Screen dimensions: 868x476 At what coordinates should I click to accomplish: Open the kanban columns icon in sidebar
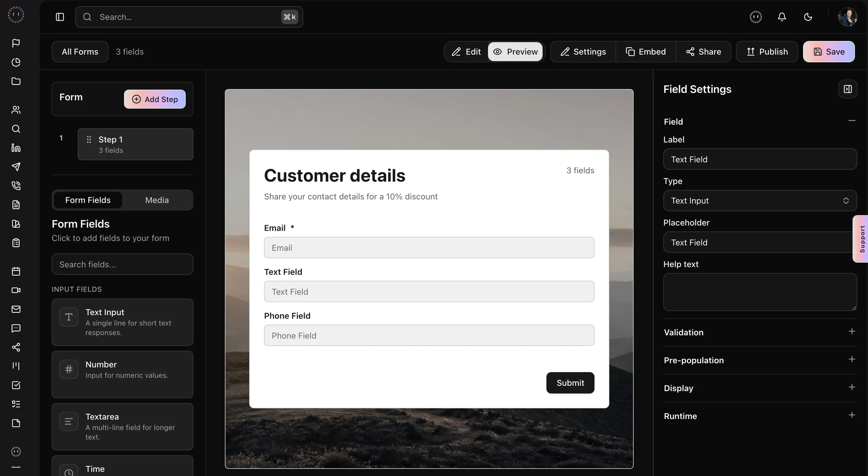coord(16,366)
